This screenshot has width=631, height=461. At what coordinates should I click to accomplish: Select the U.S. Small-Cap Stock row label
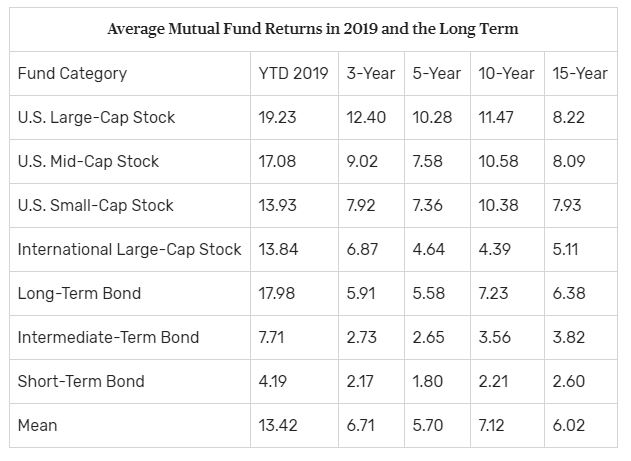pos(95,206)
